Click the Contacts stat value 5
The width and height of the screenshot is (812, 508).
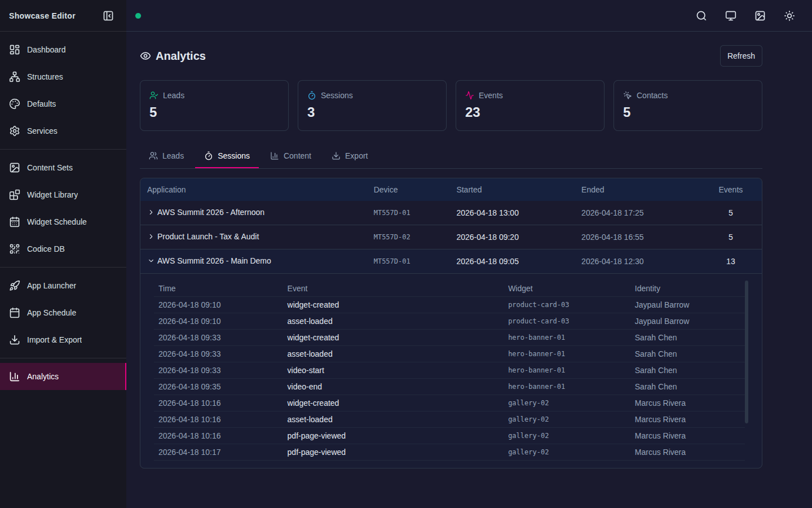[627, 112]
